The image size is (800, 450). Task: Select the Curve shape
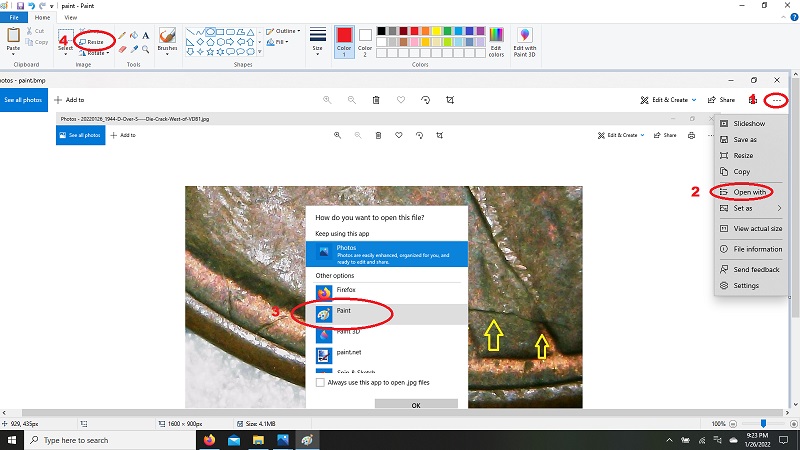[200, 32]
